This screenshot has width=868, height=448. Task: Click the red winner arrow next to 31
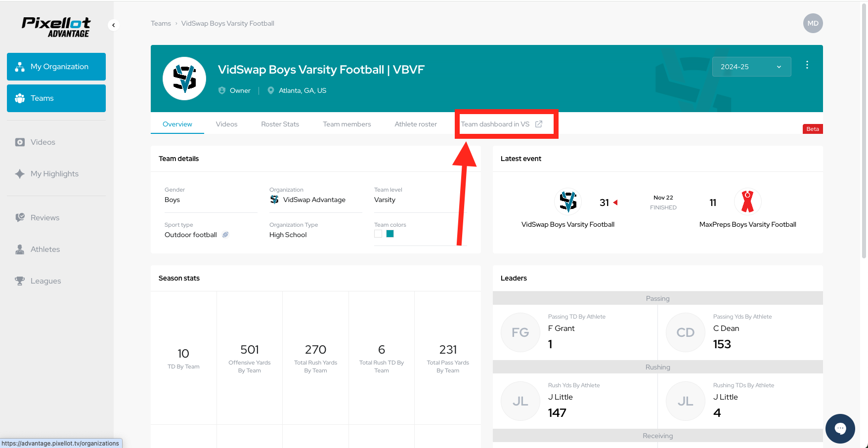[x=615, y=203]
